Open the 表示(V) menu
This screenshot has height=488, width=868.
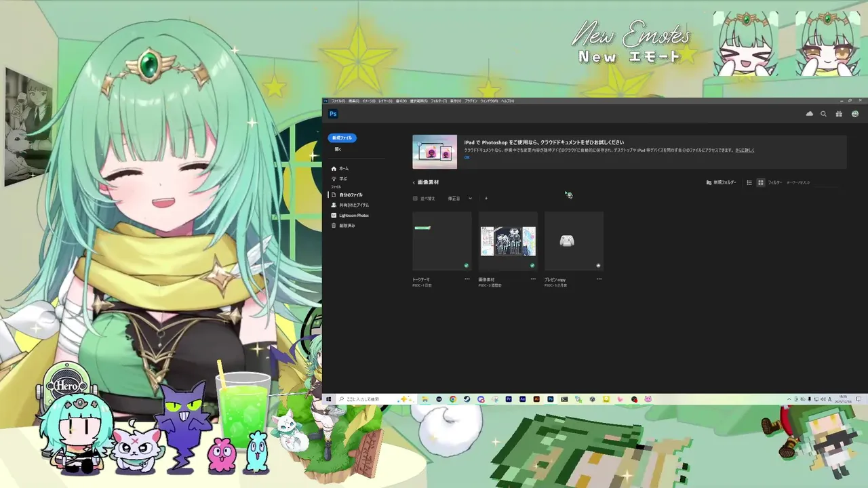click(x=456, y=101)
